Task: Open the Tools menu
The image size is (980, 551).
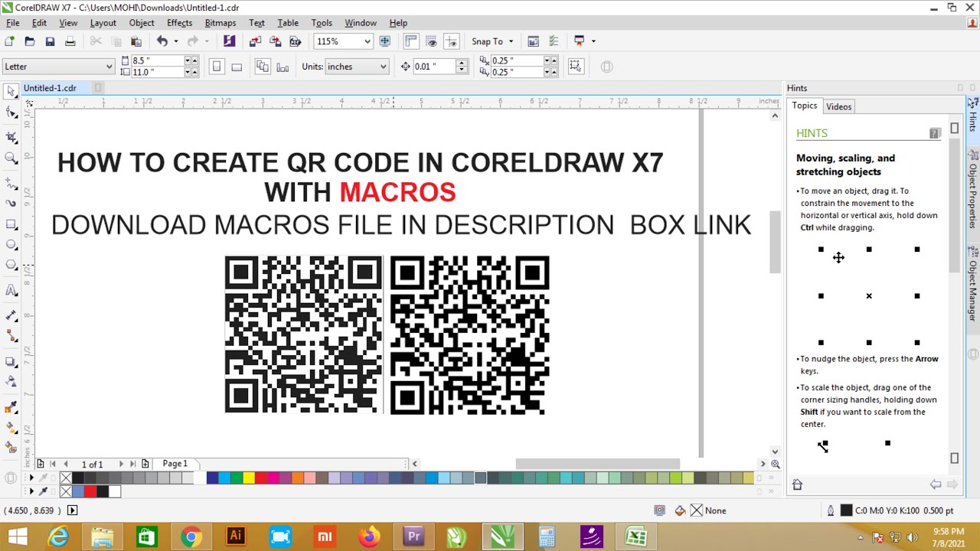Action: (x=322, y=23)
